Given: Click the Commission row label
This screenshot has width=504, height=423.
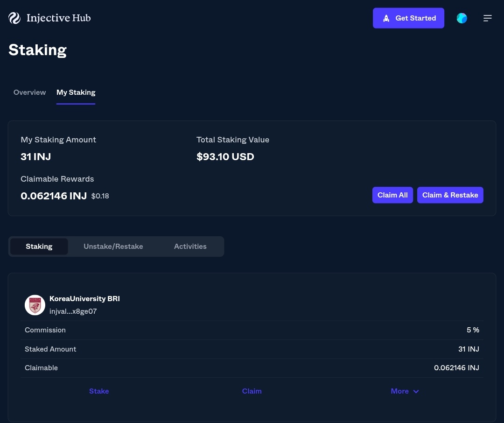Looking at the screenshot, I should 45,330.
